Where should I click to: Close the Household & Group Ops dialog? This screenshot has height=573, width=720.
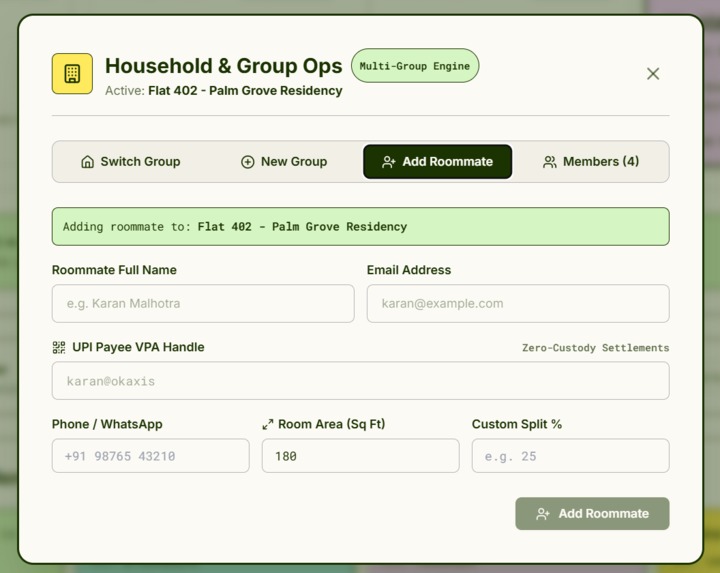tap(653, 73)
